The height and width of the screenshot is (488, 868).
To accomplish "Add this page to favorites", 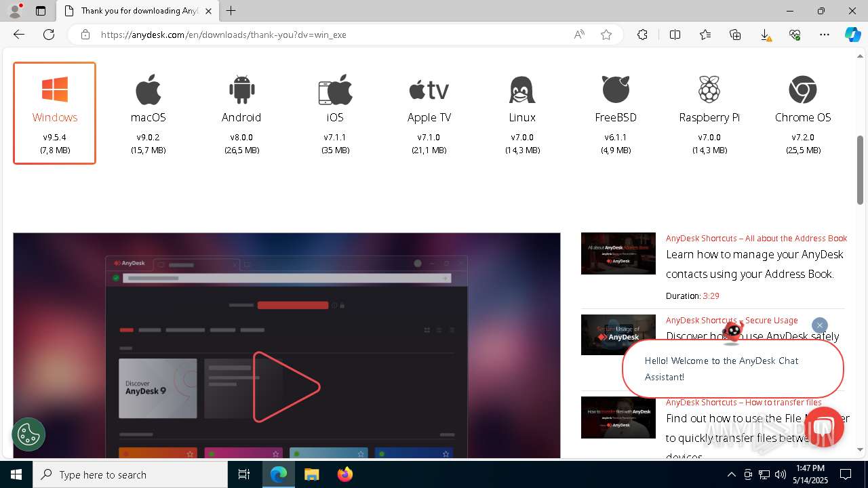I will pyautogui.click(x=606, y=35).
